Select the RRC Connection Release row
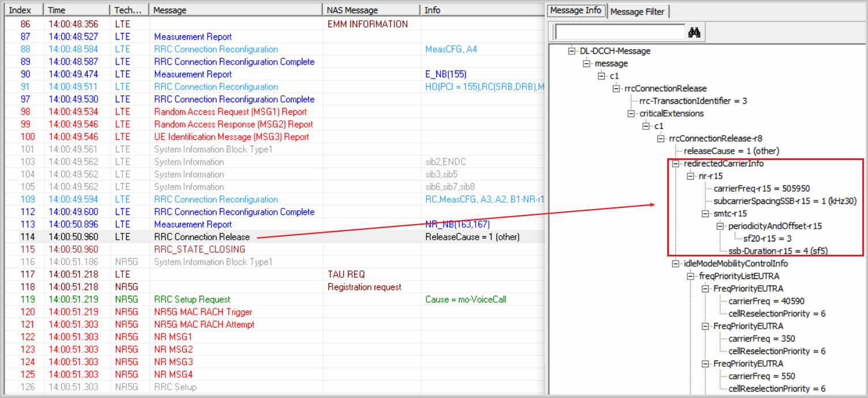Screen dimensions: 868x398 (202, 237)
